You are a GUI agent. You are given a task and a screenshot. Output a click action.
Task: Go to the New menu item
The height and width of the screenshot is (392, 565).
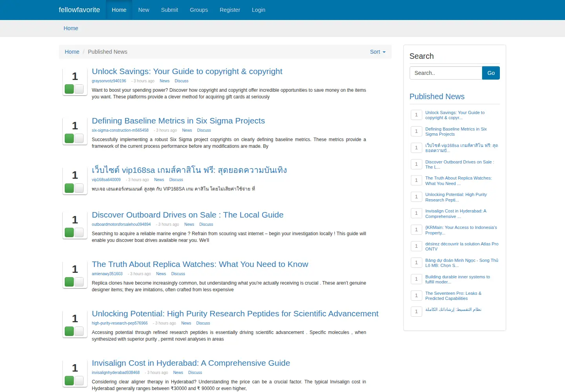(x=144, y=10)
